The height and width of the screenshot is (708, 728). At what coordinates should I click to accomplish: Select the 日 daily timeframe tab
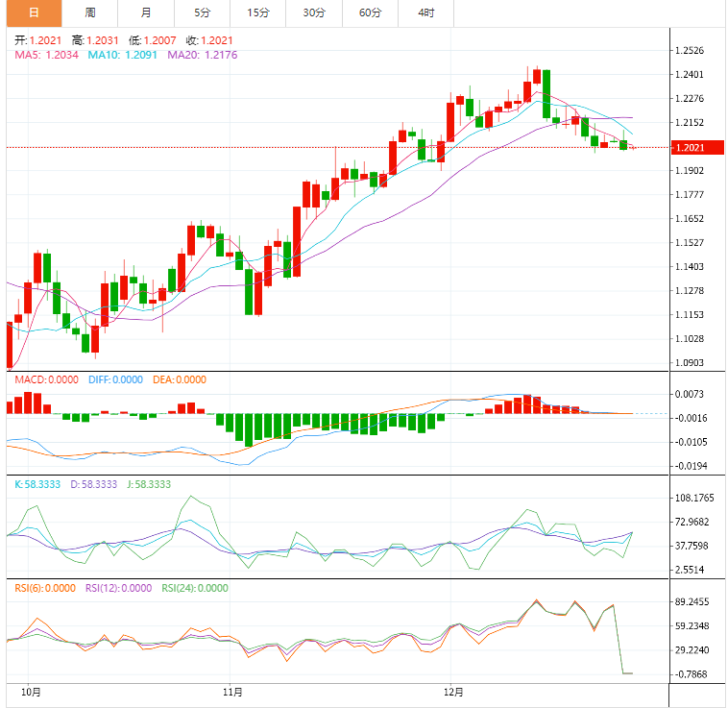(34, 13)
